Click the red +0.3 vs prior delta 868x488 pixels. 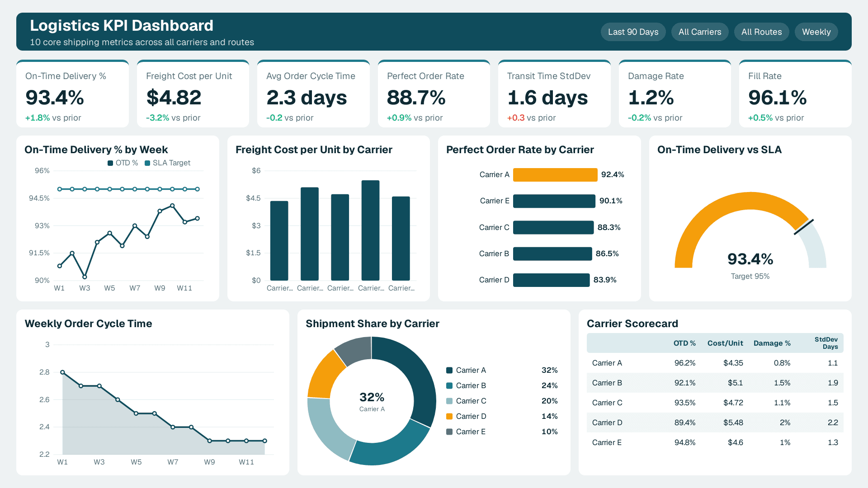click(531, 118)
